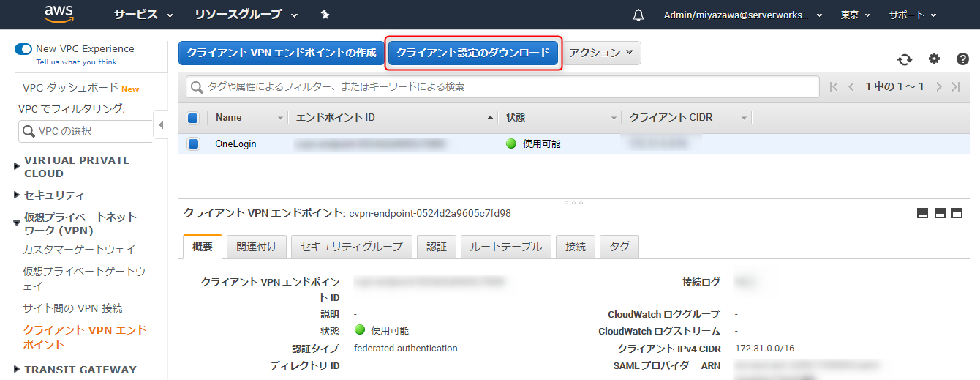This screenshot has height=380, width=980.
Task: Open the notifications bell
Action: coord(638,15)
